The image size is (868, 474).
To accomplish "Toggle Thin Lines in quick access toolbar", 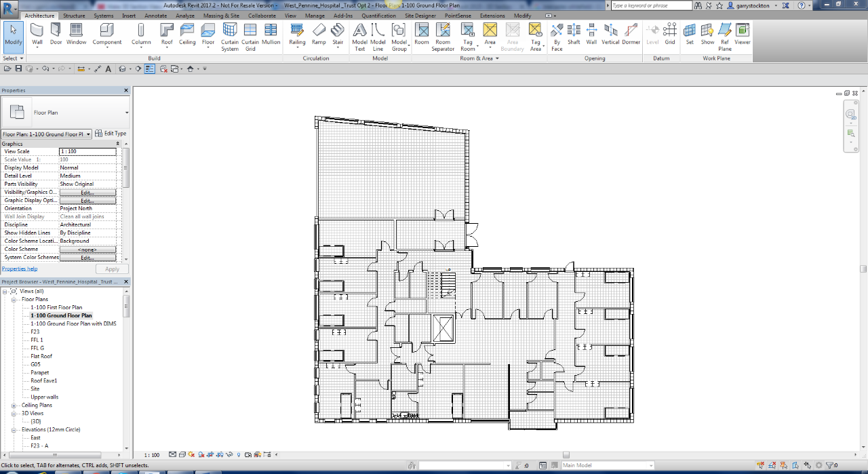I will tap(150, 68).
